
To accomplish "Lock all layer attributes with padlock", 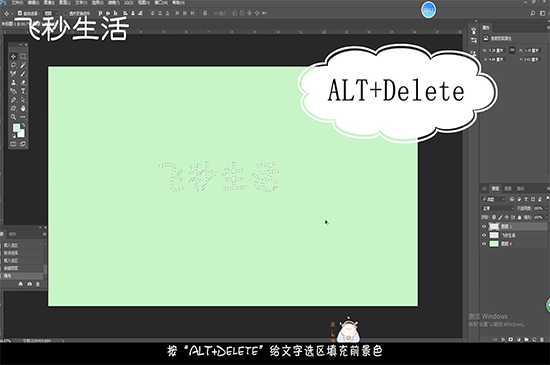I will coord(519,217).
